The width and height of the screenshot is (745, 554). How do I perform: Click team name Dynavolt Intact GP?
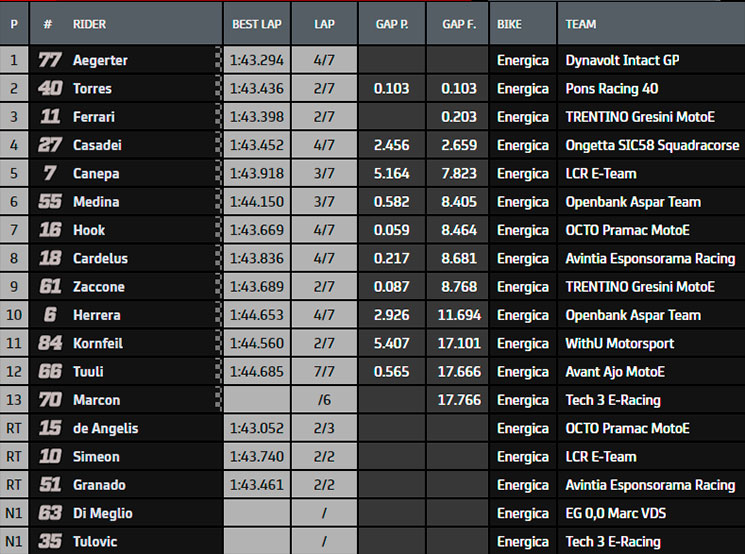(x=622, y=60)
